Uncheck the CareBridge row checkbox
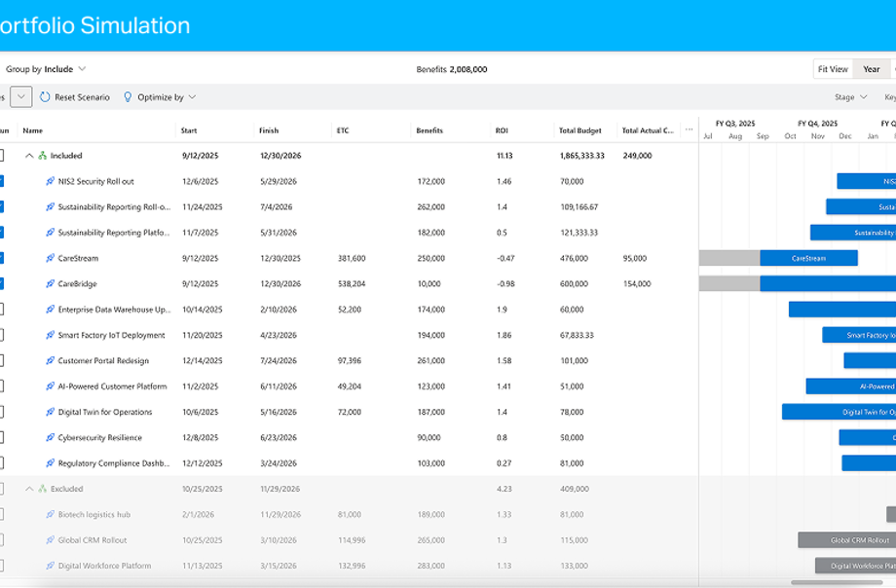This screenshot has width=896, height=588. tap(2, 284)
